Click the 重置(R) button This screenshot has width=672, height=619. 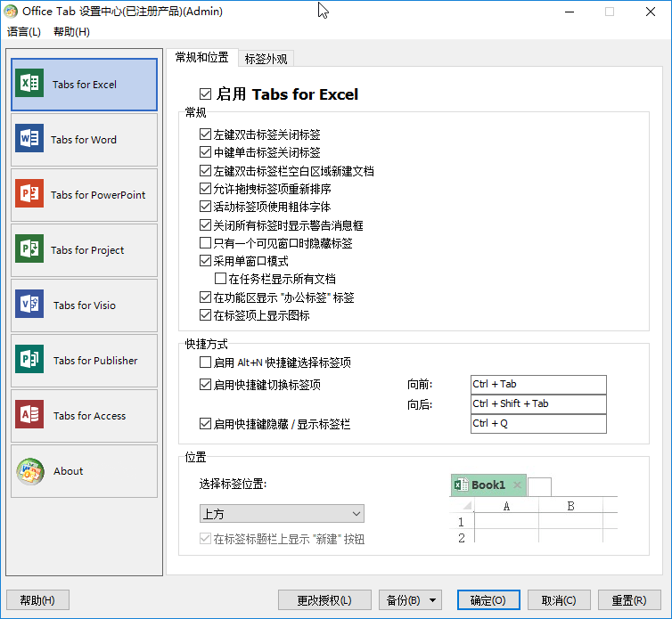pos(629,600)
